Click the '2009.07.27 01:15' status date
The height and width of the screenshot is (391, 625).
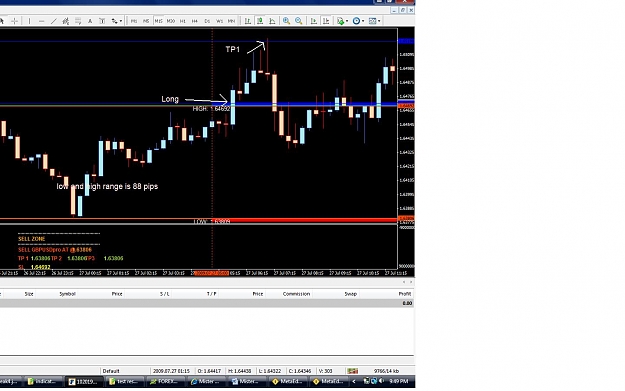171,371
